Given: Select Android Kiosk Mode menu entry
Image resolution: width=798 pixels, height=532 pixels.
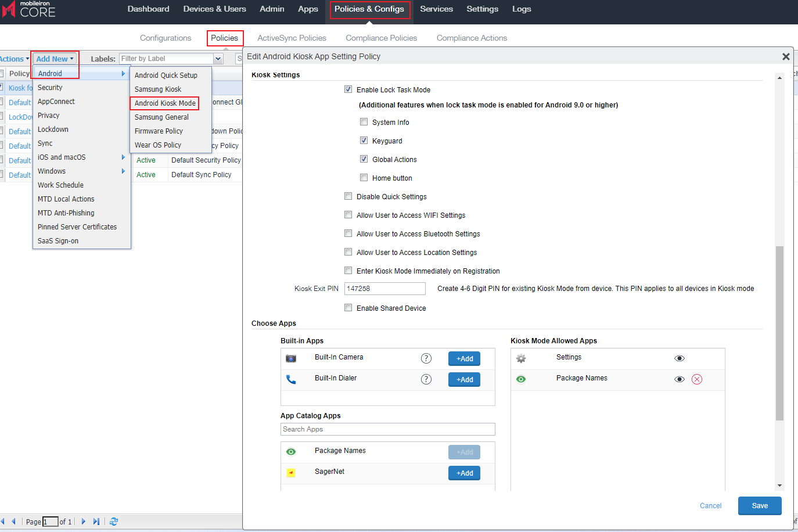Looking at the screenshot, I should [x=165, y=103].
